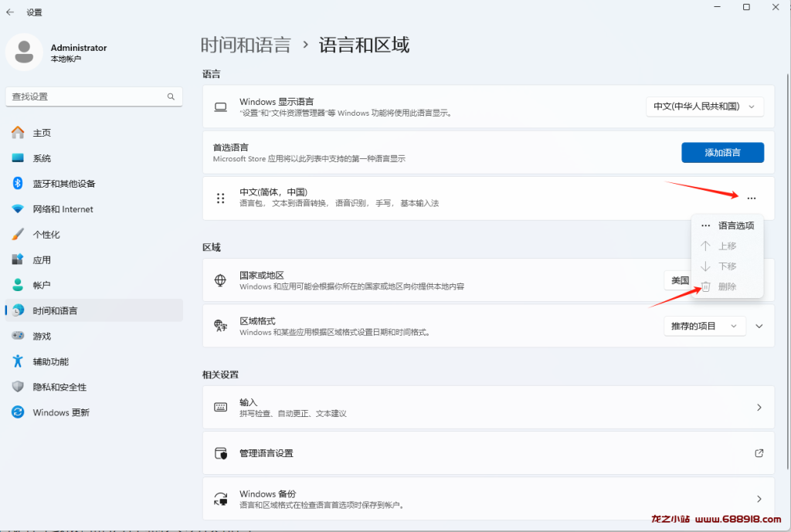Click the 主页 home icon
This screenshot has width=791, height=532.
tap(18, 133)
